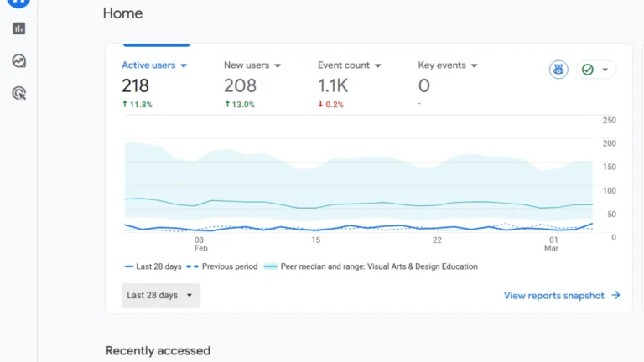Click the 15 date label on chart axis
The width and height of the screenshot is (644, 362).
316,240
